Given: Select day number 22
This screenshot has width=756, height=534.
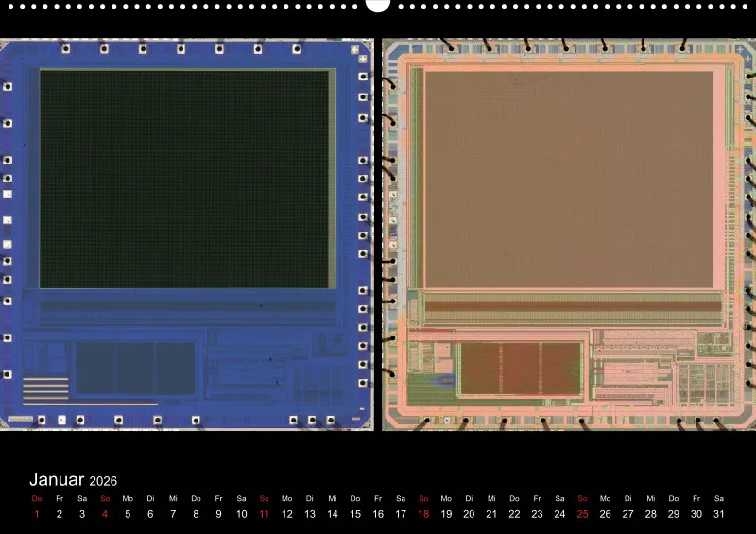Looking at the screenshot, I should (514, 514).
